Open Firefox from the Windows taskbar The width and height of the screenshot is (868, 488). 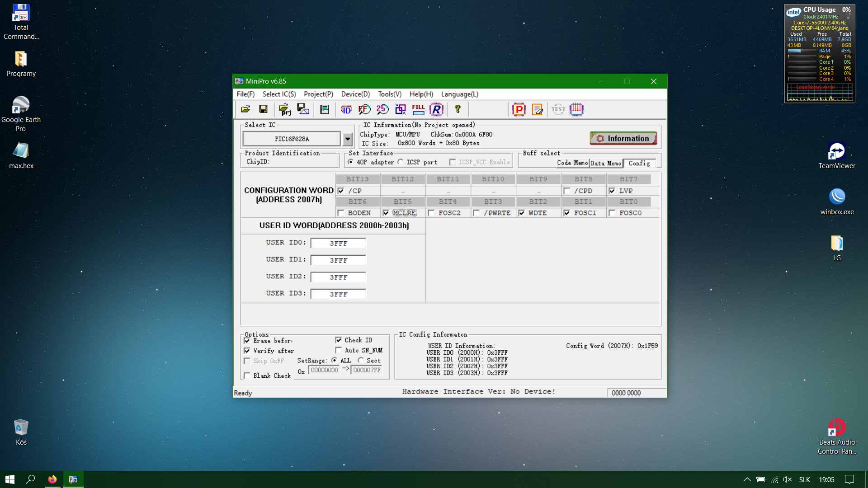[52, 479]
